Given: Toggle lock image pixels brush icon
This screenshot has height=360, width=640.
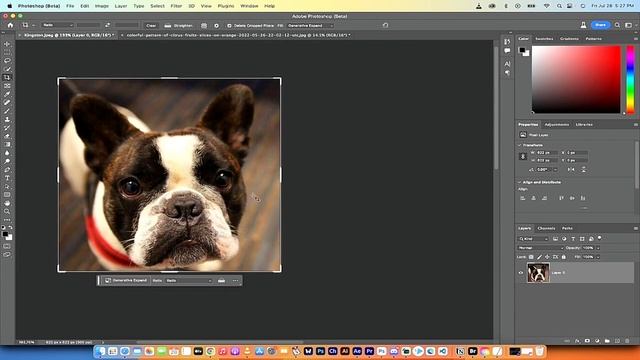Looking at the screenshot, I should point(539,257).
